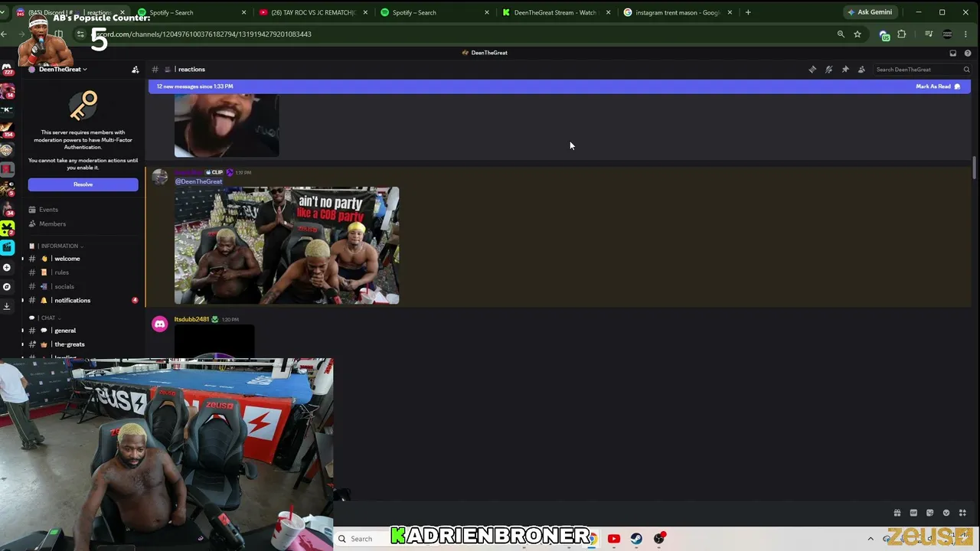This screenshot has width=980, height=551.
Task: Open the tongue-out image at top of chat
Action: (227, 126)
